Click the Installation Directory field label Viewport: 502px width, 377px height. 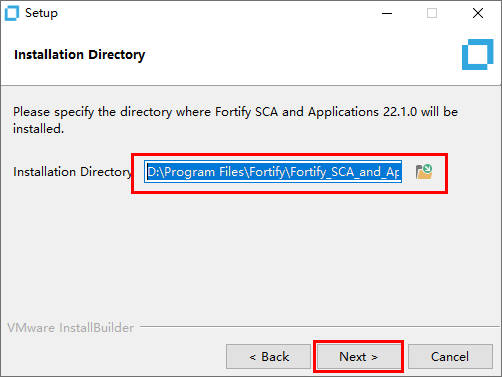72,172
